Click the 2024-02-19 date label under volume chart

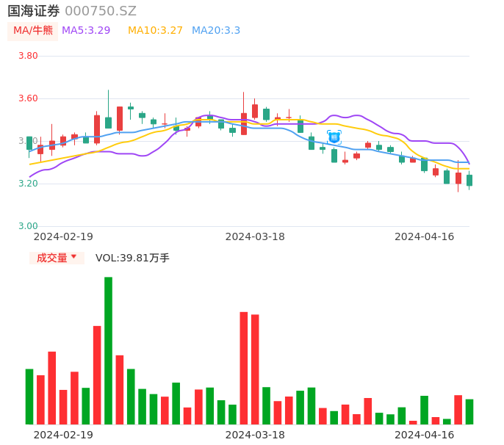click(x=63, y=435)
